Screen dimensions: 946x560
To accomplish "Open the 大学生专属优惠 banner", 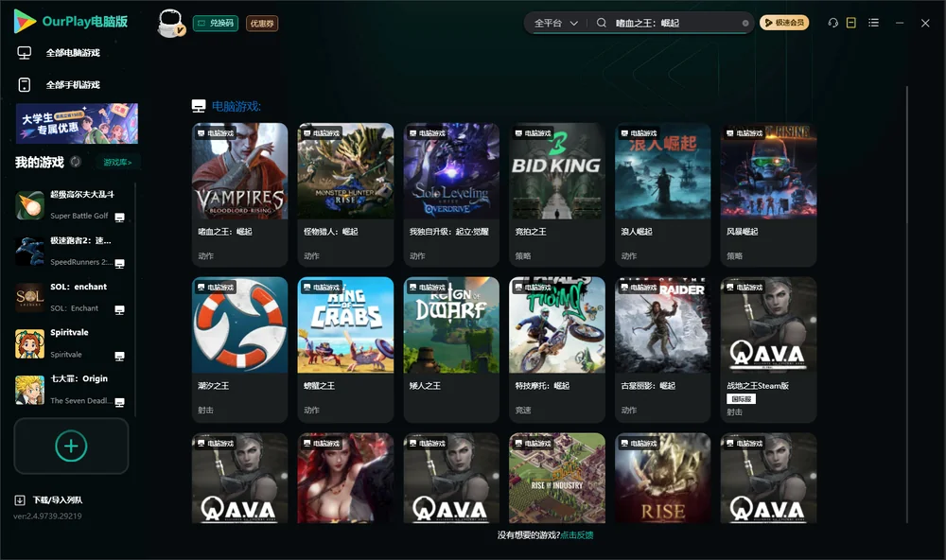I will click(x=77, y=123).
